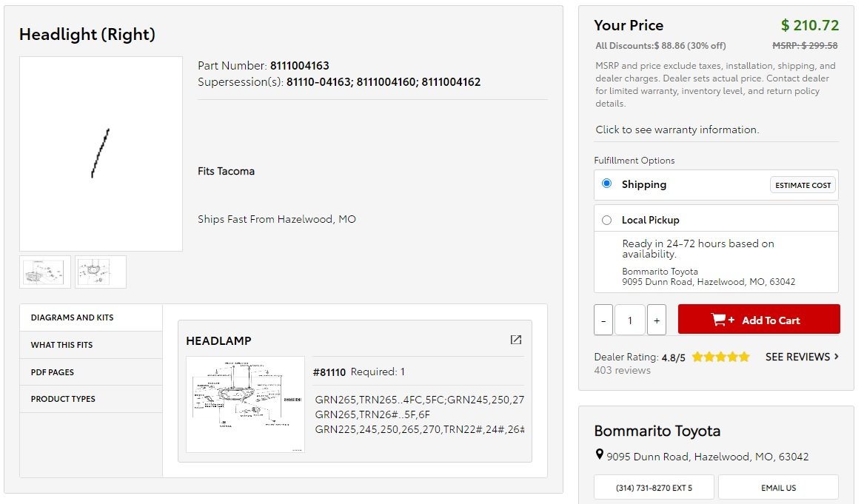Screen dimensions: 864x504
Task: Click the map pin icon beside dealer address
Action: (600, 455)
